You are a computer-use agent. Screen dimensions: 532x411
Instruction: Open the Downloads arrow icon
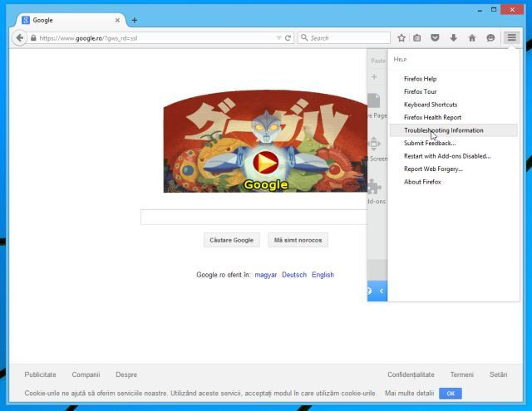pos(454,37)
